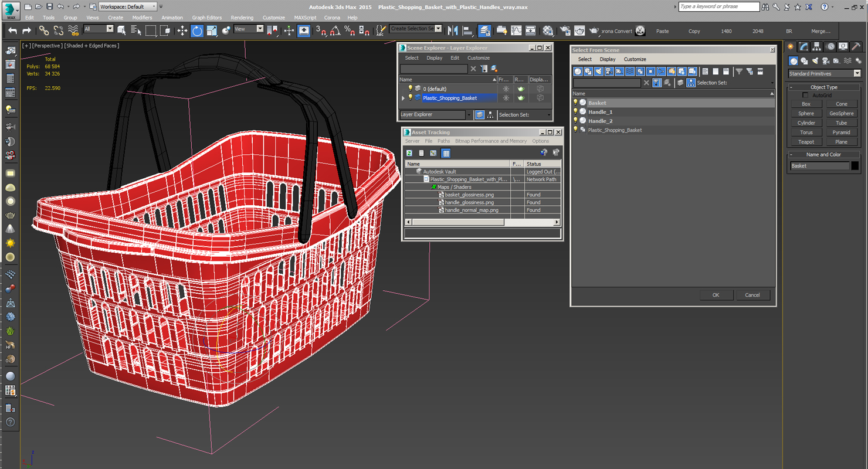Toggle visibility bulb of 0 (default) layer
The height and width of the screenshot is (469, 868).
coord(411,89)
